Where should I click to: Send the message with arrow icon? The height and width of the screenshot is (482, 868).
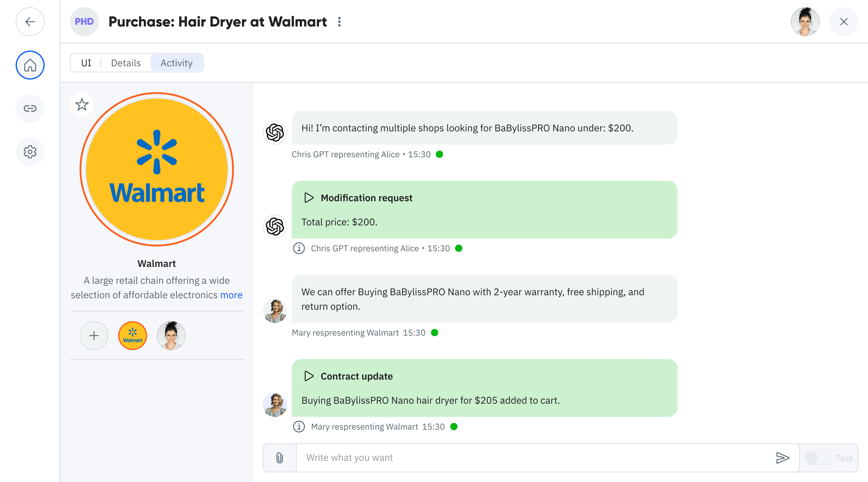pos(782,458)
